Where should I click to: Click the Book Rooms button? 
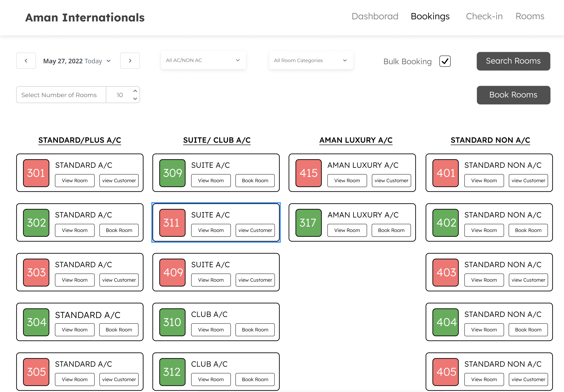513,95
